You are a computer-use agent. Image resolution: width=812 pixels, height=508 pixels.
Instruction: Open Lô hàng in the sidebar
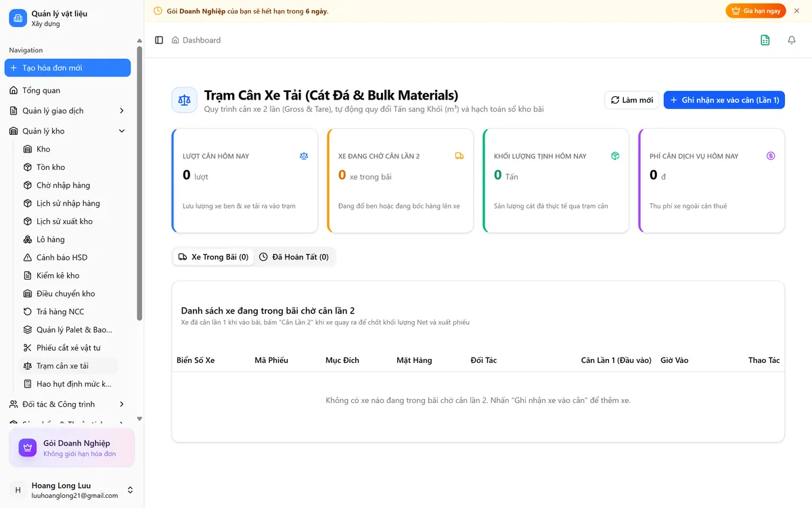(68, 239)
